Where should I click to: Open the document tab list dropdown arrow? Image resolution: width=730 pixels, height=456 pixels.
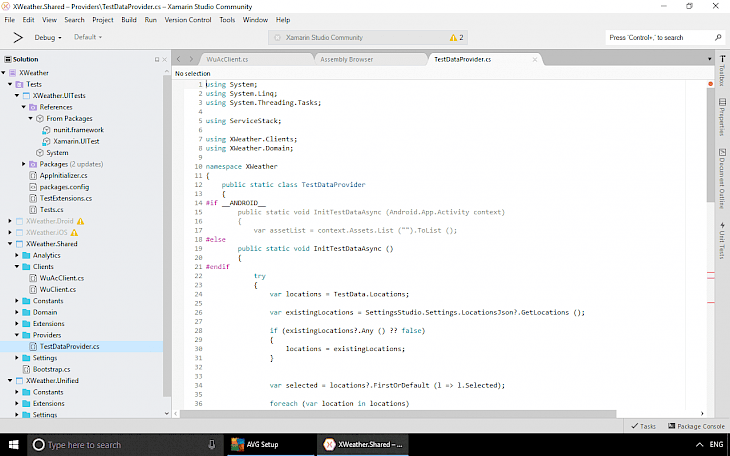(710, 59)
